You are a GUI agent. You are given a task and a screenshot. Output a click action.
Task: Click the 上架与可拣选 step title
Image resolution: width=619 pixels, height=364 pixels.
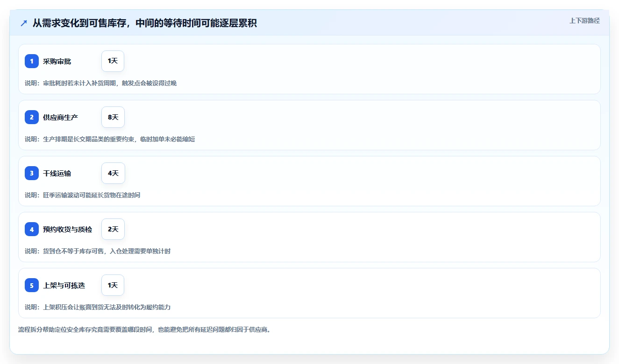point(64,285)
